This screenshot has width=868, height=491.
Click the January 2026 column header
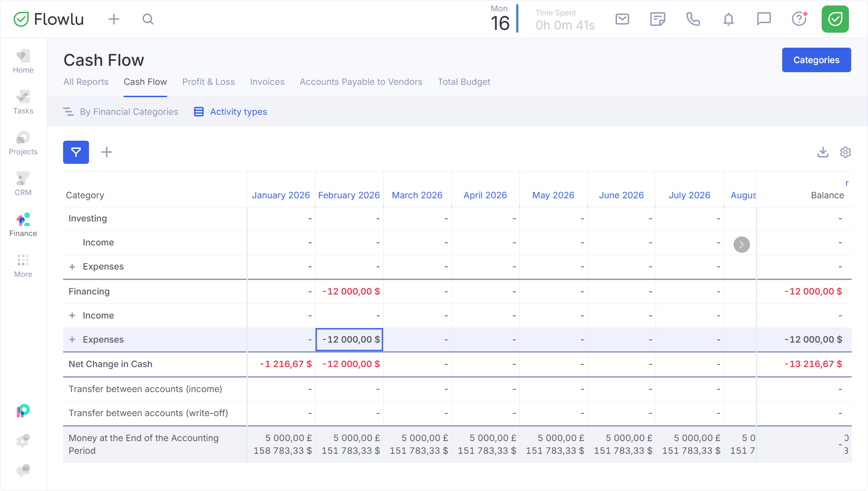[281, 195]
